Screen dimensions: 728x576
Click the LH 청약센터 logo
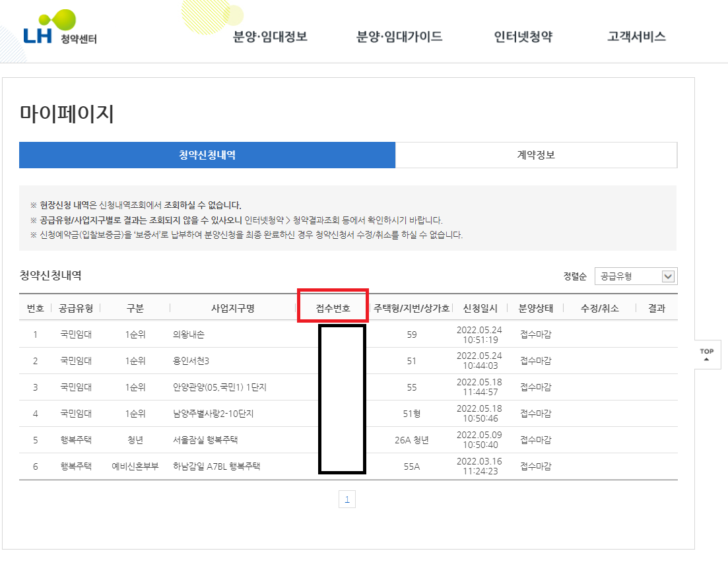[x=60, y=28]
